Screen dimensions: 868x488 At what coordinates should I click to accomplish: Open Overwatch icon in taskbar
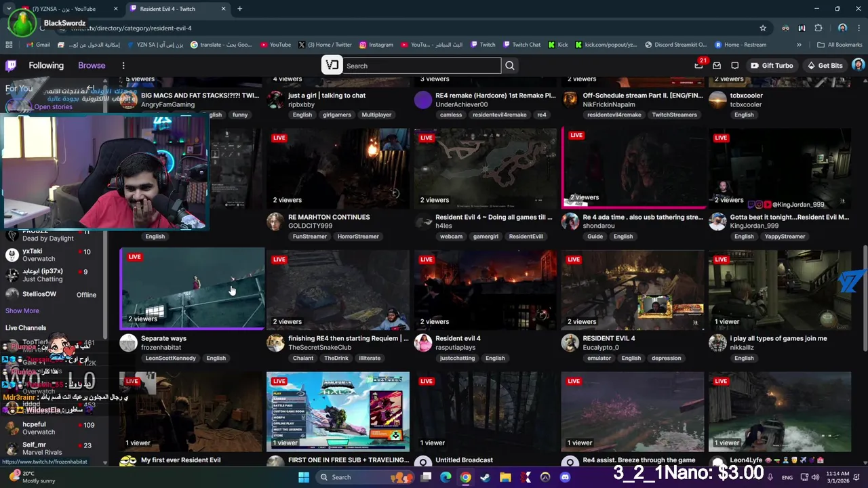[x=545, y=477]
